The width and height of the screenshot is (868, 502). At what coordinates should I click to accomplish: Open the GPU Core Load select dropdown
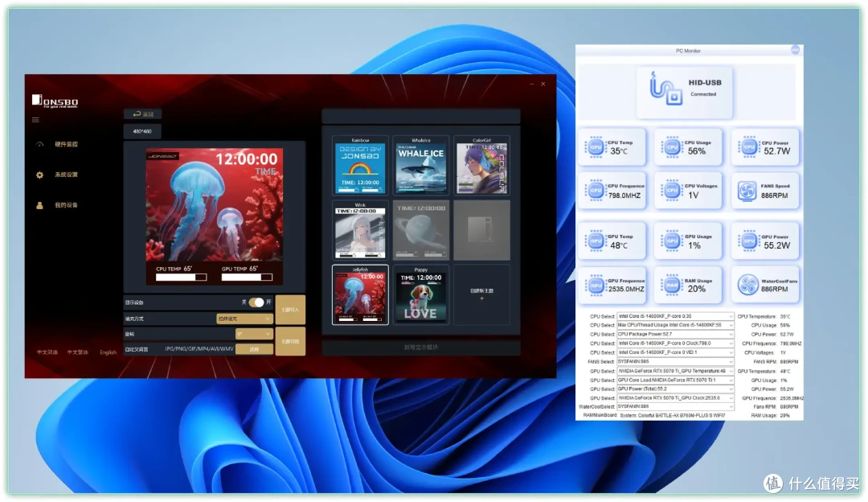point(675,380)
